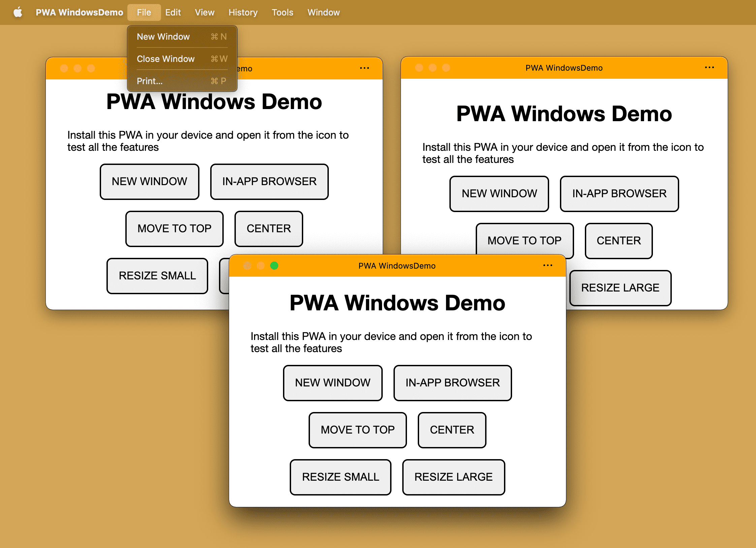The width and height of the screenshot is (756, 548).
Task: Expand the Edit menu in menu bar
Action: click(x=172, y=12)
